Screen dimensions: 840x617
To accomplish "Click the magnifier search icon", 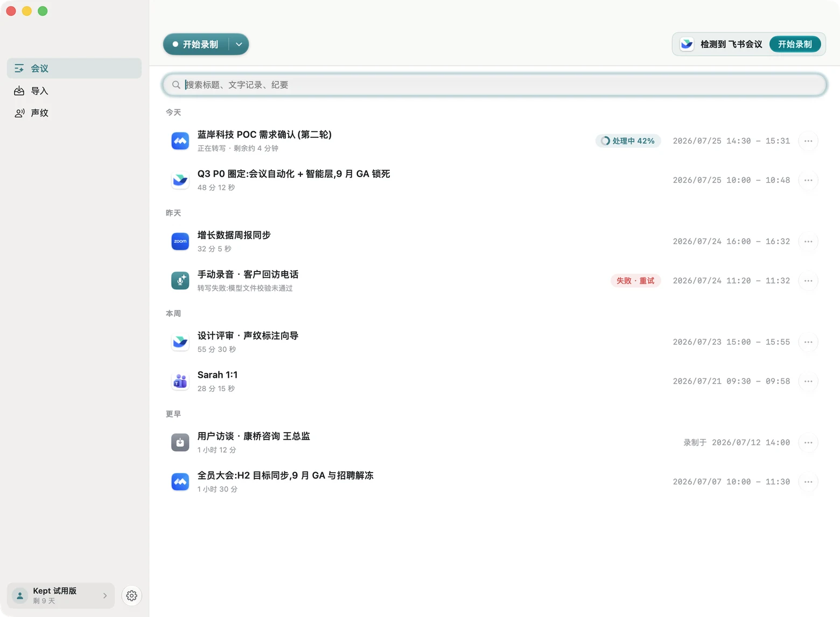I will 176,85.
